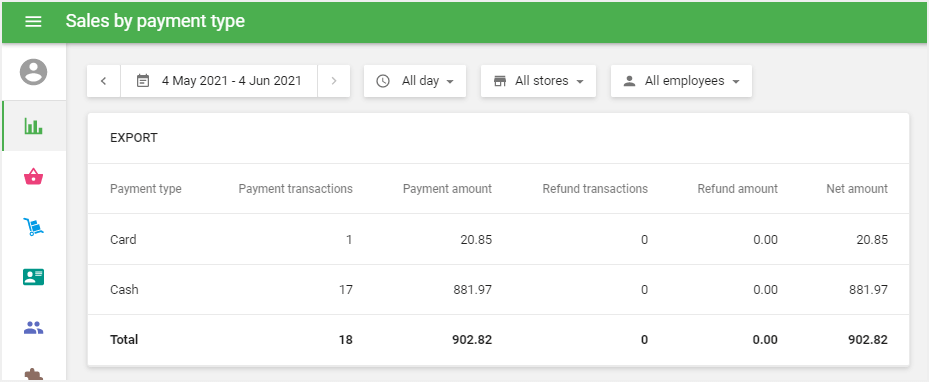Click the total payment amount 902.82
Image resolution: width=929 pixels, height=382 pixels.
pos(472,339)
